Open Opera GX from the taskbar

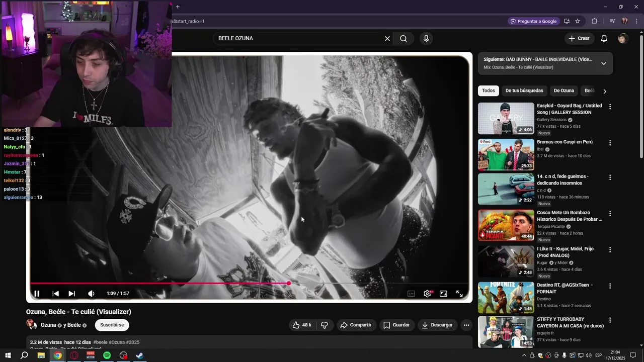click(74, 355)
